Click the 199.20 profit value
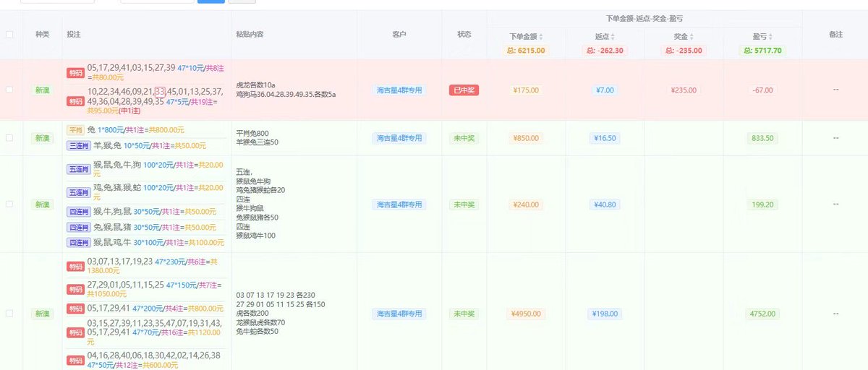This screenshot has width=868, height=370. pos(762,205)
